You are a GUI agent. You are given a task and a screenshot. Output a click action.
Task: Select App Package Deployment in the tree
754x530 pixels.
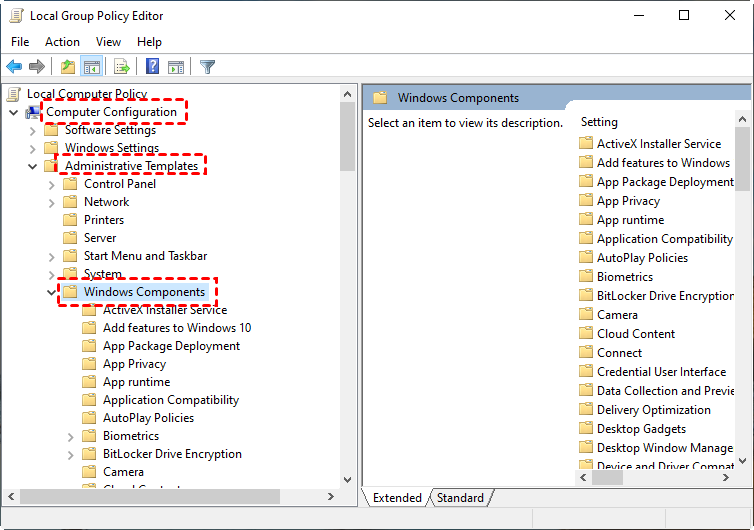point(171,346)
